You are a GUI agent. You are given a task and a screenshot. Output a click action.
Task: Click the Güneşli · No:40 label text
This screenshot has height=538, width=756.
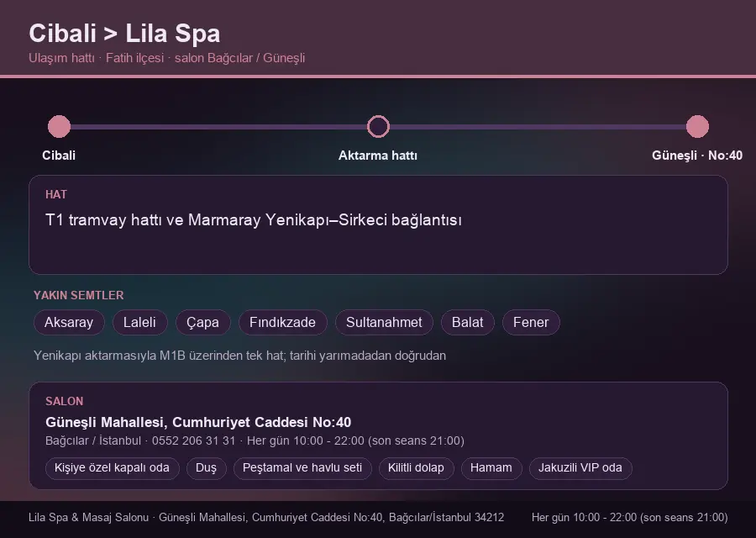click(x=697, y=156)
